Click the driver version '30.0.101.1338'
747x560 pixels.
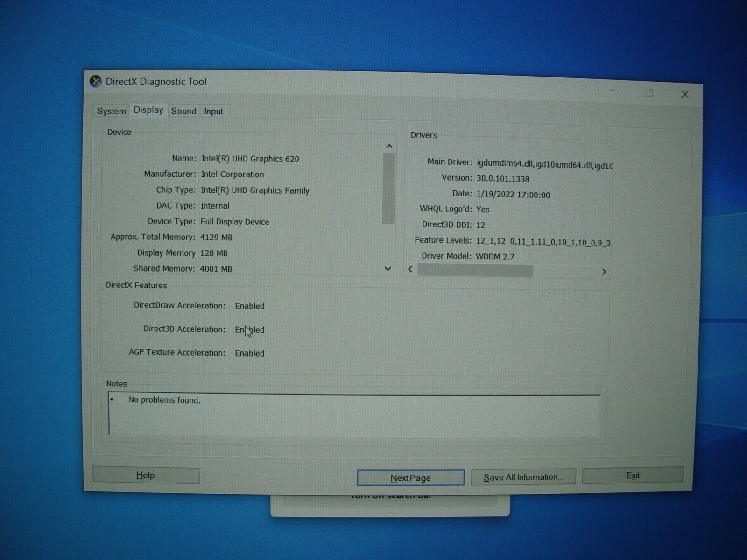(x=503, y=179)
